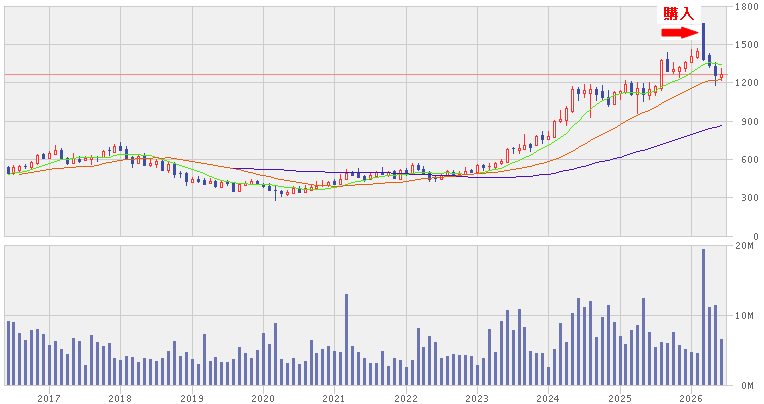Click the 600 price axis label

(x=750, y=159)
